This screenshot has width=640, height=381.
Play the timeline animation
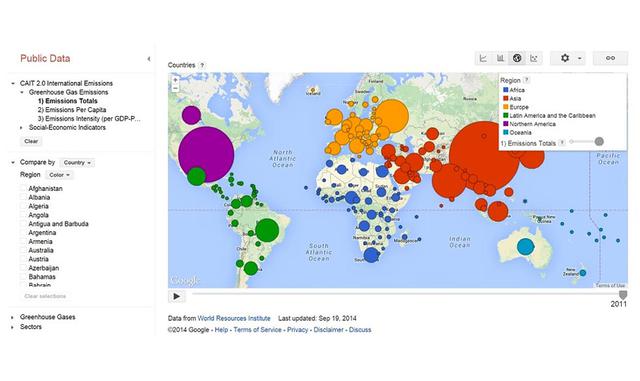[x=177, y=296]
